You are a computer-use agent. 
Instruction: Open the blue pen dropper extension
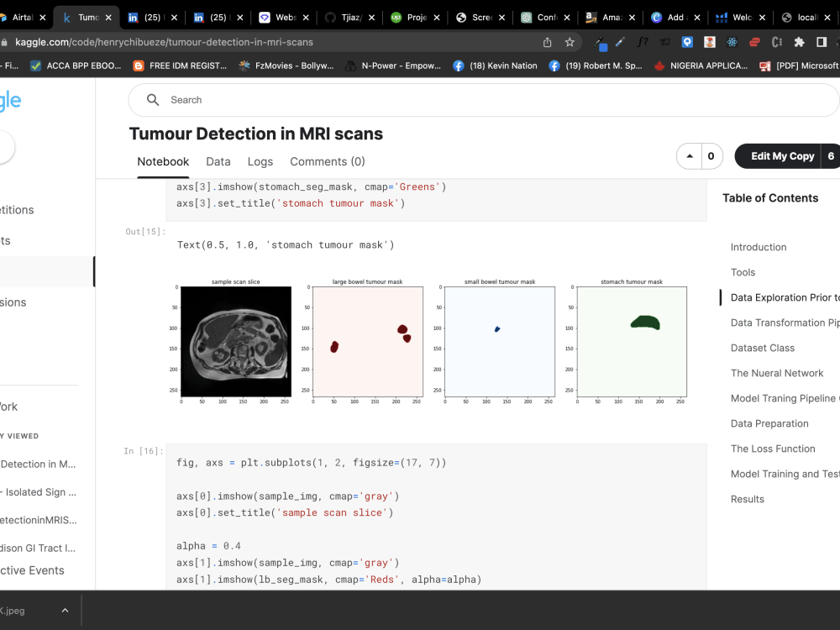[x=621, y=42]
